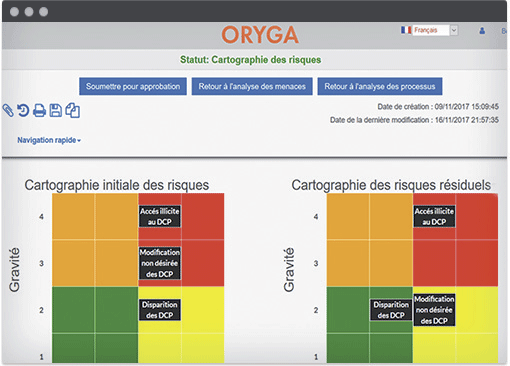Select Modification non désirée label in initial map

160,263
